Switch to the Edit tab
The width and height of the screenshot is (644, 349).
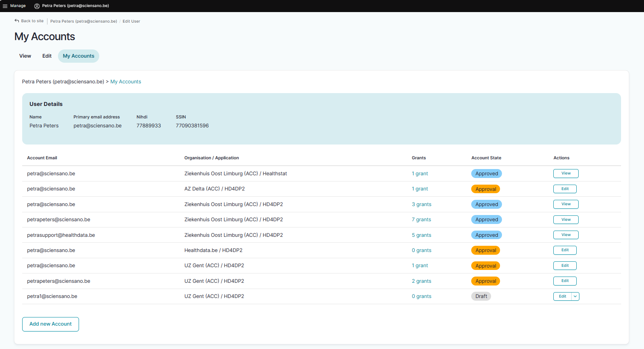(47, 56)
